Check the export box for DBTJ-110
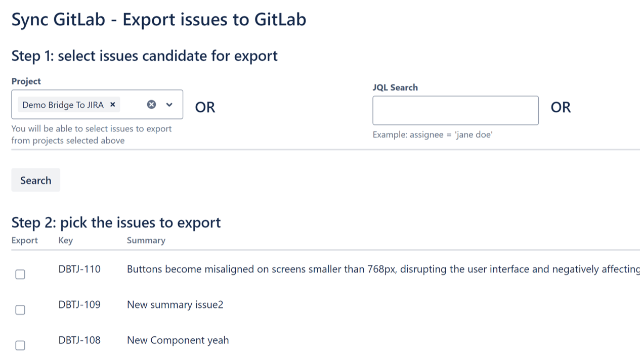 pyautogui.click(x=20, y=274)
